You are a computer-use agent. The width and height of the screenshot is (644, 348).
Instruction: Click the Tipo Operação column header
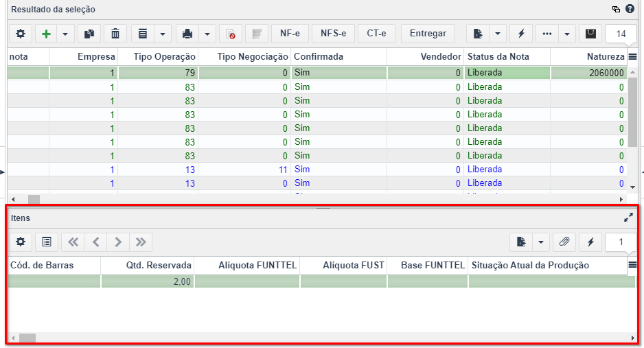click(164, 57)
